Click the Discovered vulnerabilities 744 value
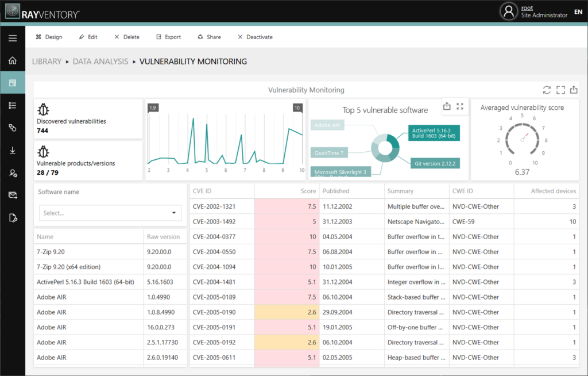Viewport: 588px width, 376px height. [x=42, y=131]
